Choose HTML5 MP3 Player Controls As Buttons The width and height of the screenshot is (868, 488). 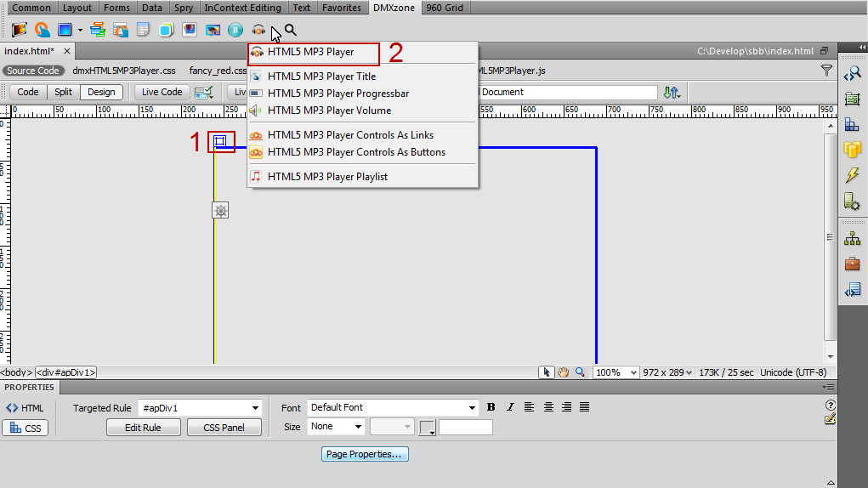pyautogui.click(x=363, y=152)
